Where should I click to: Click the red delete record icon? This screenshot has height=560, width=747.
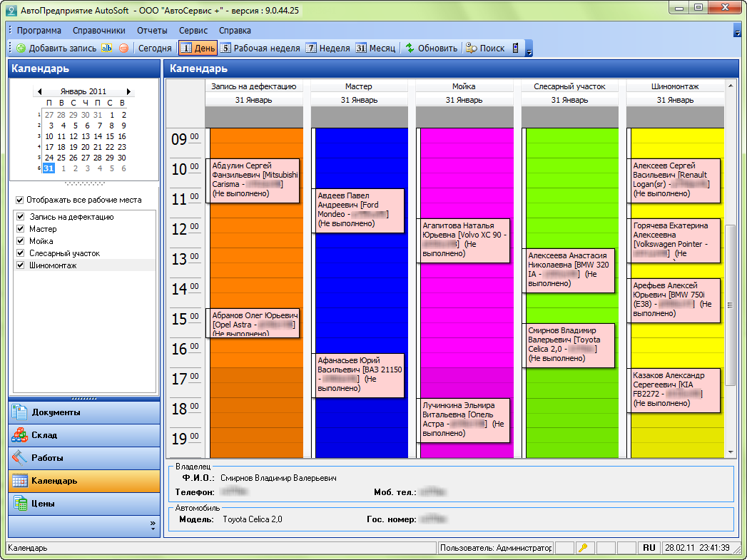point(123,49)
